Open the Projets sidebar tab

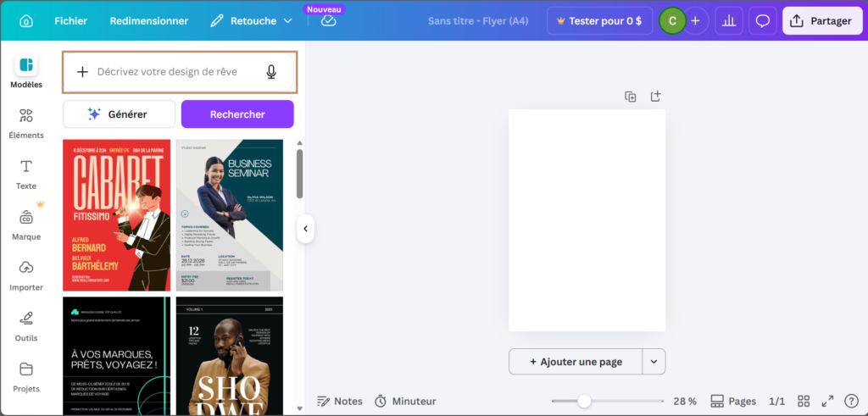[x=26, y=377]
